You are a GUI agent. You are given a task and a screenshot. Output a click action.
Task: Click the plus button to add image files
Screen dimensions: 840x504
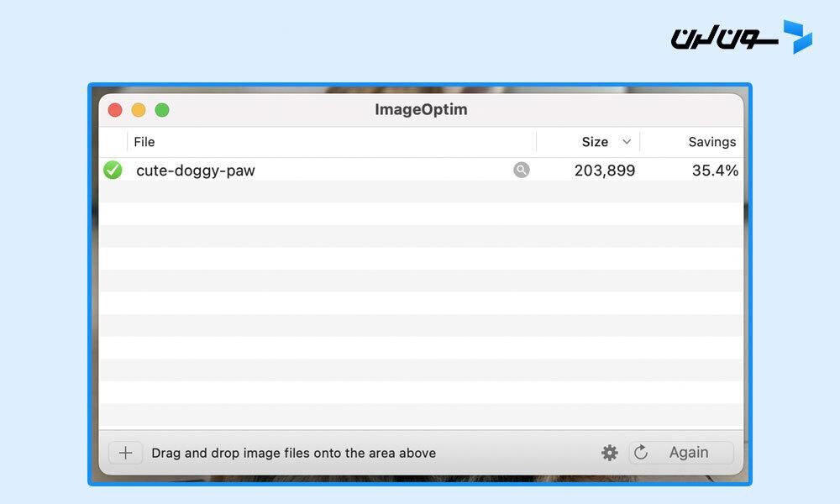125,453
